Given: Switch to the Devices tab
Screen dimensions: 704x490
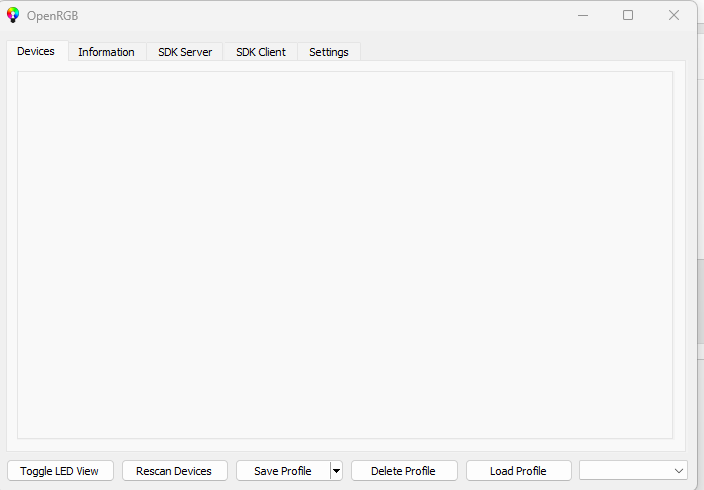Looking at the screenshot, I should (36, 51).
